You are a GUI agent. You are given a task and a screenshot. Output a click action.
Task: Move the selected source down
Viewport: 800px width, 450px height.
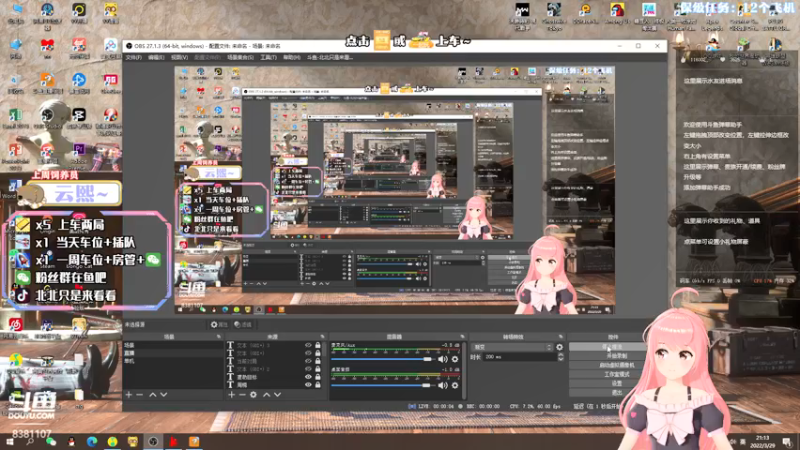point(277,394)
